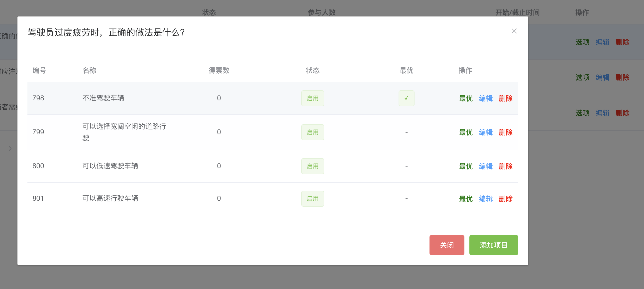The width and height of the screenshot is (644, 289).
Task: Close the dialog with the X icon
Action: click(514, 31)
